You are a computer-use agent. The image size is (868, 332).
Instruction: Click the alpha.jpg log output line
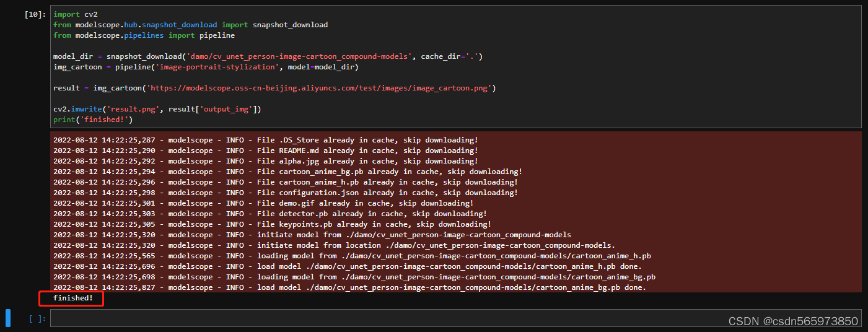265,161
